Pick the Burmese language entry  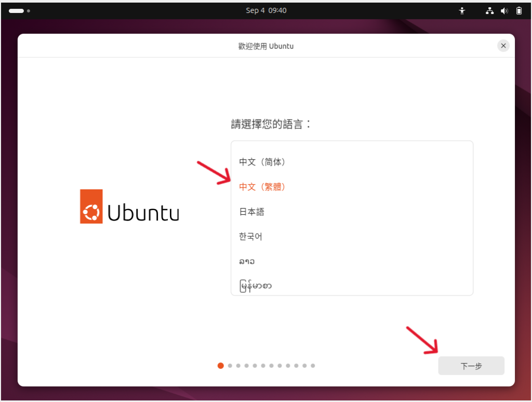352,285
